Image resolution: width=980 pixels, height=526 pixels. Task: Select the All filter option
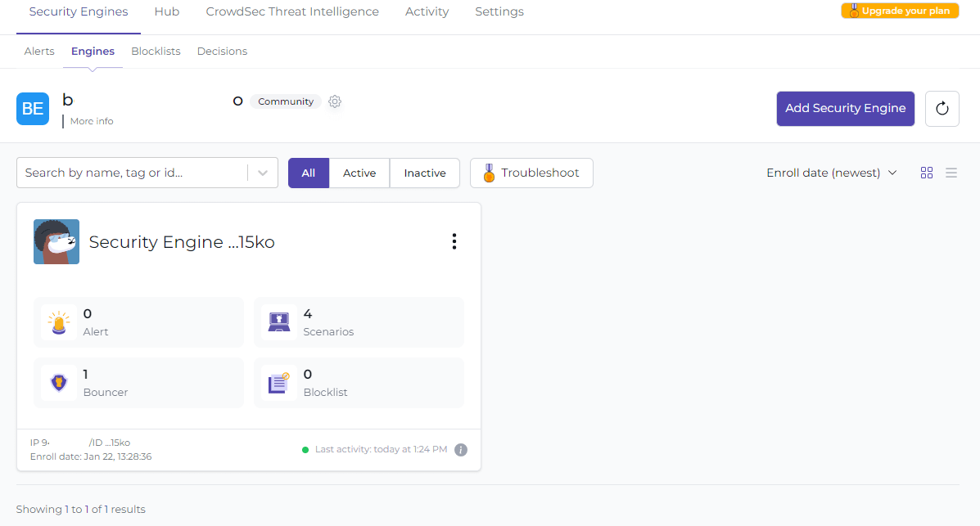[x=308, y=173]
